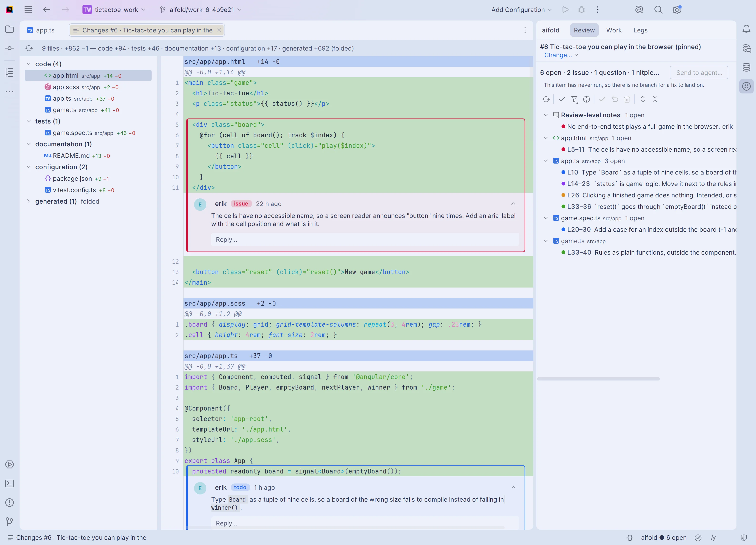756x545 pixels.
Task: Switch to the Work tab
Action: [614, 30]
